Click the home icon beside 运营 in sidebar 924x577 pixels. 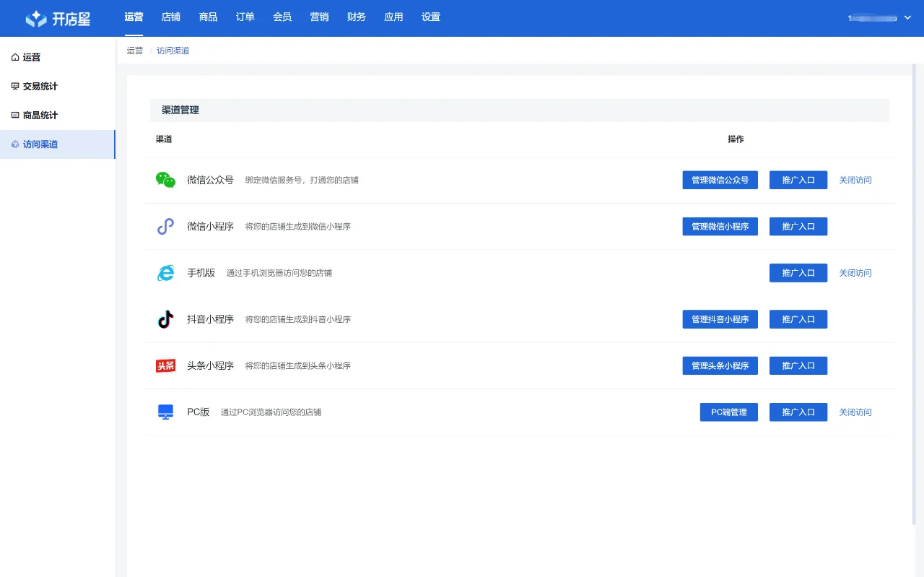15,57
